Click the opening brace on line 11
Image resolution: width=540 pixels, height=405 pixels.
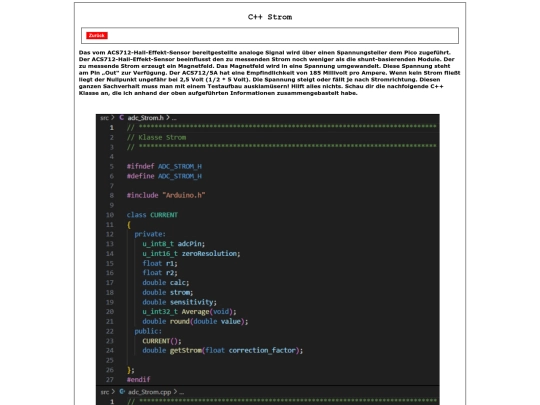[129, 225]
